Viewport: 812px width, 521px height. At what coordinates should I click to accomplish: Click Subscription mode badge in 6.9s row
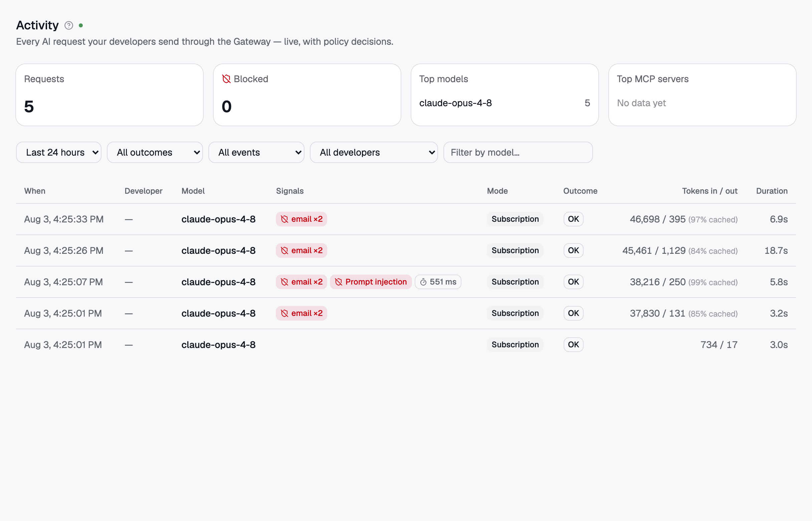tap(516, 219)
